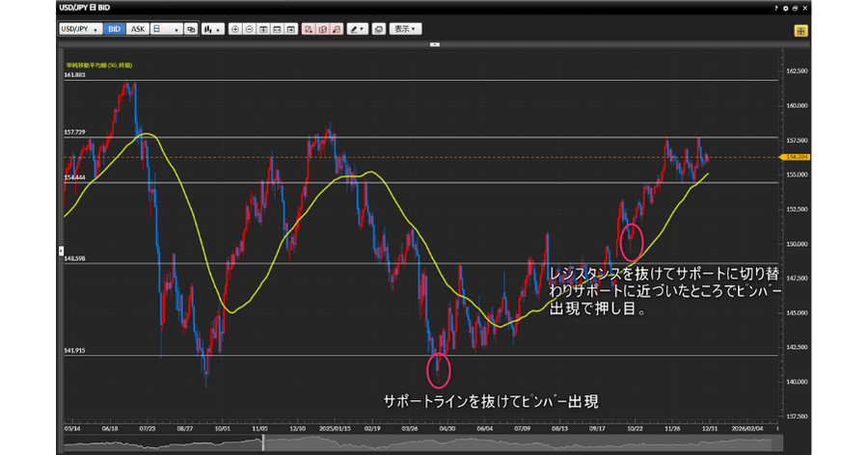Open the help question mark icon
The width and height of the screenshot is (868, 455).
tap(775, 9)
